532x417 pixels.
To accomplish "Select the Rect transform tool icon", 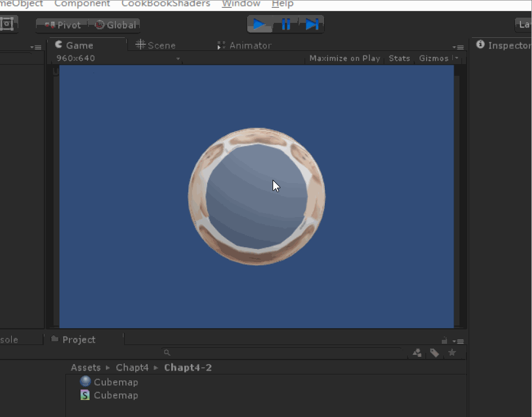I will [x=7, y=24].
